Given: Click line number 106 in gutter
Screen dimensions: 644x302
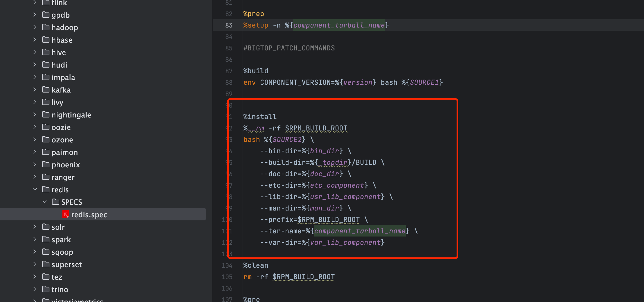Looking at the screenshot, I should point(227,288).
